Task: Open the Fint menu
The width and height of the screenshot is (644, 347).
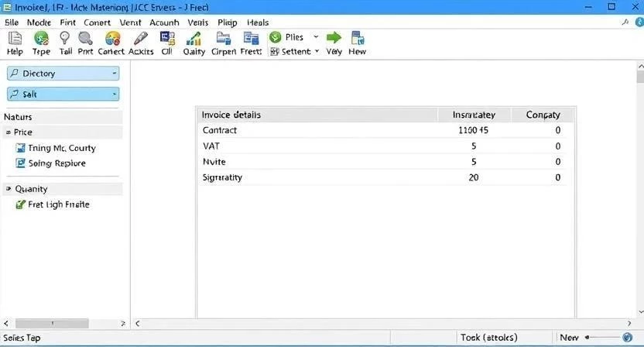Action: (68, 22)
